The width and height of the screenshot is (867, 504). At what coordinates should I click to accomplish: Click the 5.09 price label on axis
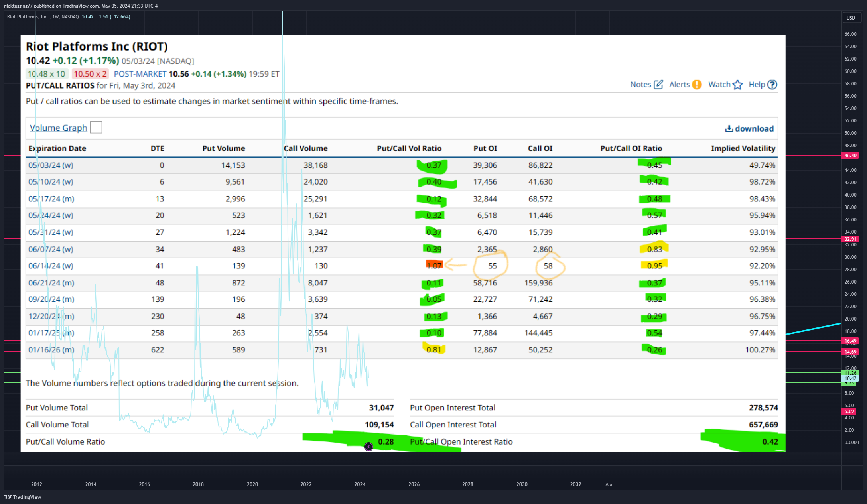click(x=849, y=411)
